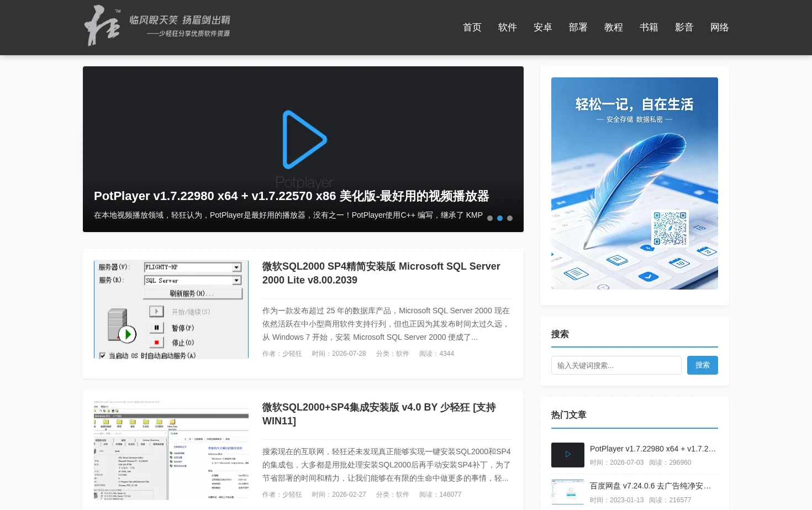Click the 时间：2026-07-28 date text

coord(339,354)
